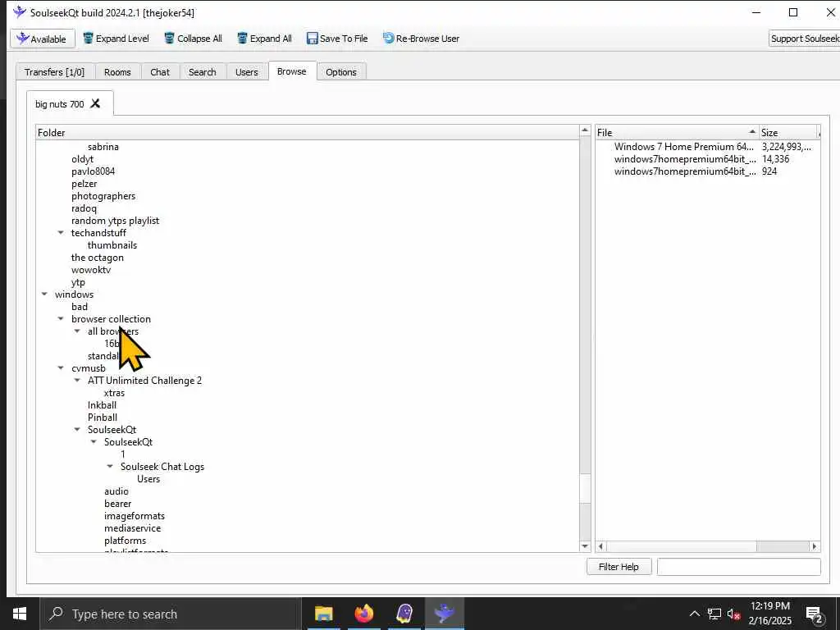Viewport: 840px width, 630px height.
Task: Click the Expand All toolbar button
Action: pos(264,39)
